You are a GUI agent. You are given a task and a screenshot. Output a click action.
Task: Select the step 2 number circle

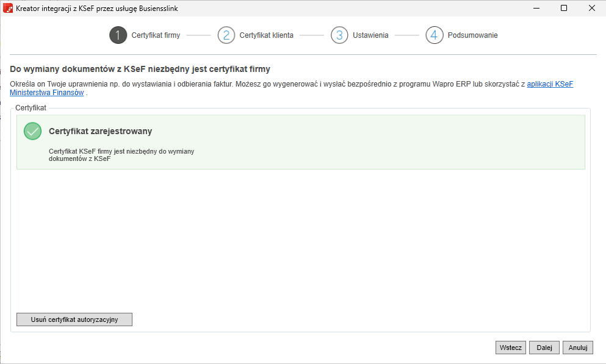(x=226, y=35)
